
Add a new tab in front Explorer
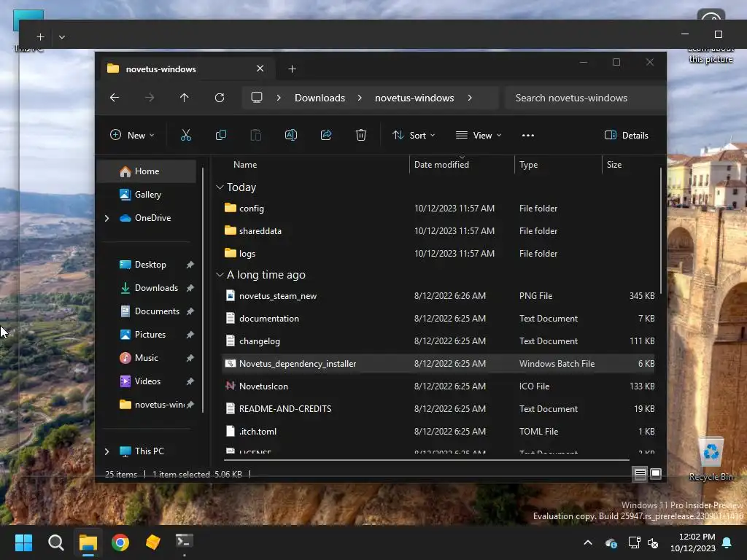[x=292, y=69]
